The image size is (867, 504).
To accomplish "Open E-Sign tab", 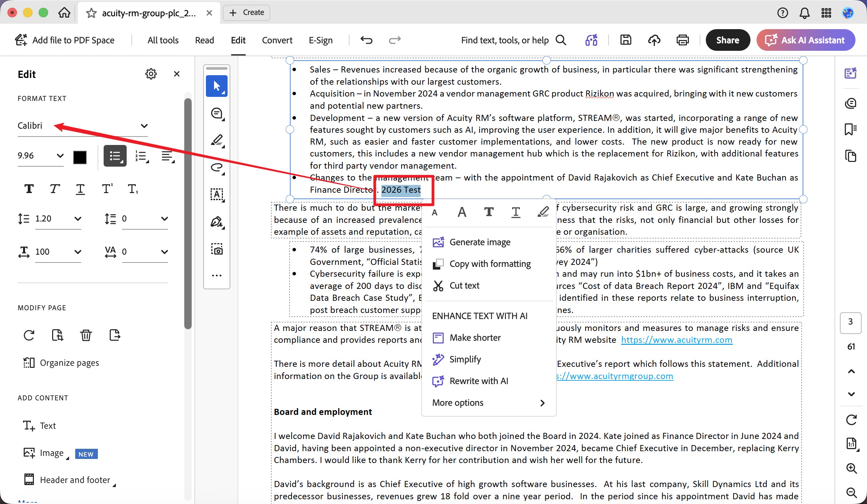I will click(321, 40).
